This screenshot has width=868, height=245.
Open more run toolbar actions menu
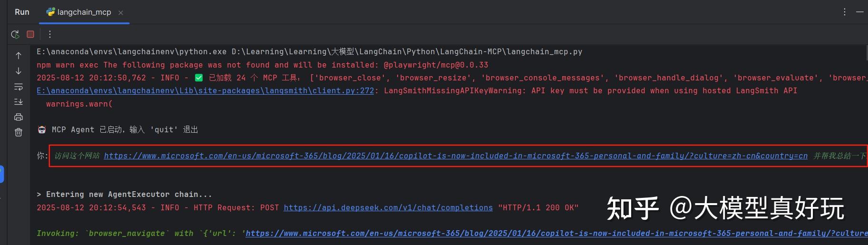click(x=50, y=34)
